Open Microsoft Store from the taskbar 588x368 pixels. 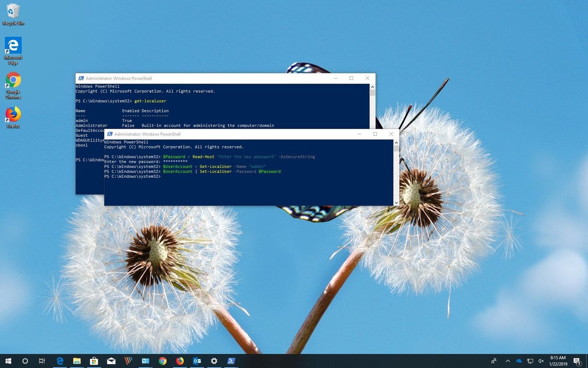94,361
